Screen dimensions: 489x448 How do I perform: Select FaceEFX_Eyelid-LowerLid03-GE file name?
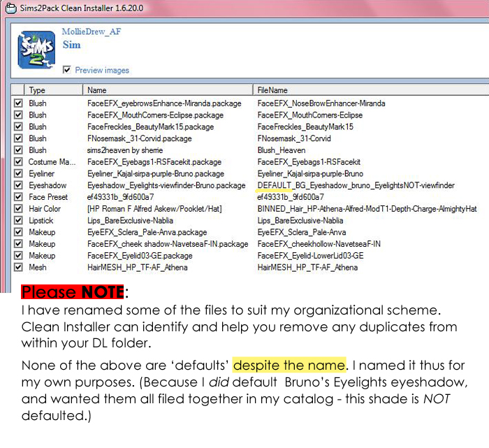311,256
